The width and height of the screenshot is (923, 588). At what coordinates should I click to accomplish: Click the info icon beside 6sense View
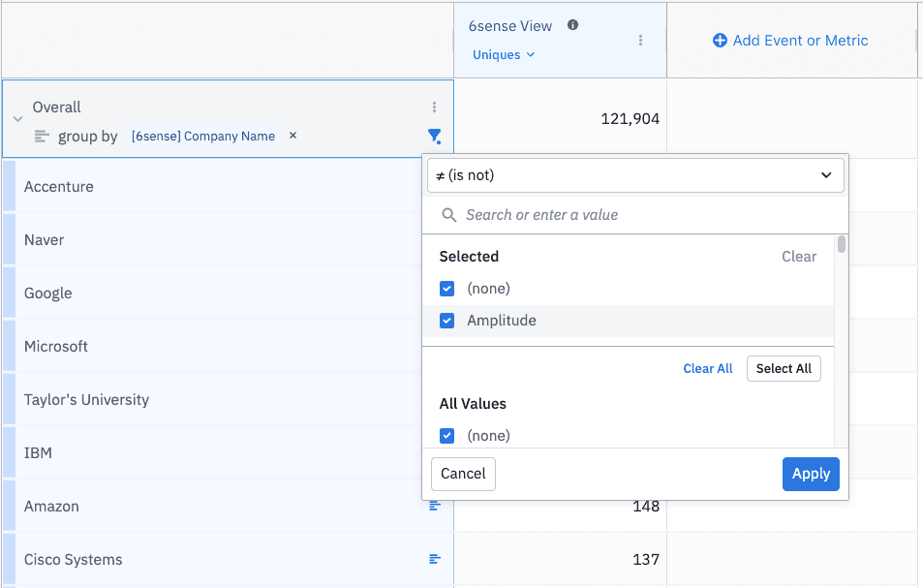point(572,26)
